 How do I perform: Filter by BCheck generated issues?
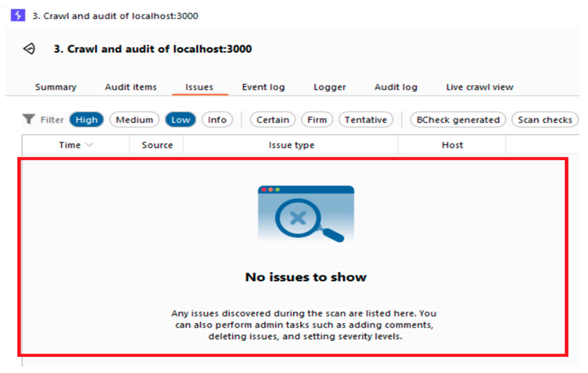pos(458,120)
